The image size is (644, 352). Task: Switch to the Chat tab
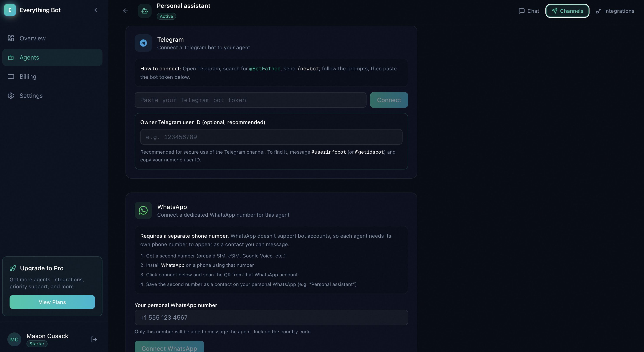click(x=529, y=11)
